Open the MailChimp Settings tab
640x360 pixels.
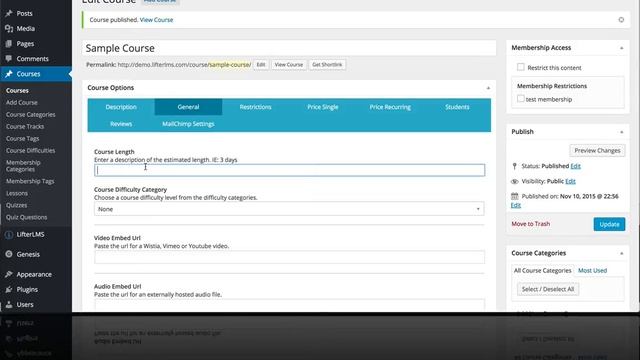[188, 124]
